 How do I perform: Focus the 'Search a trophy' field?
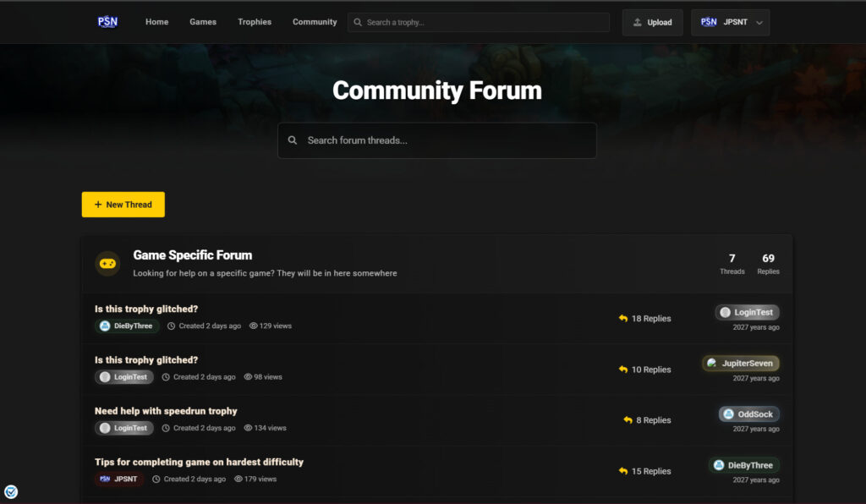(479, 22)
